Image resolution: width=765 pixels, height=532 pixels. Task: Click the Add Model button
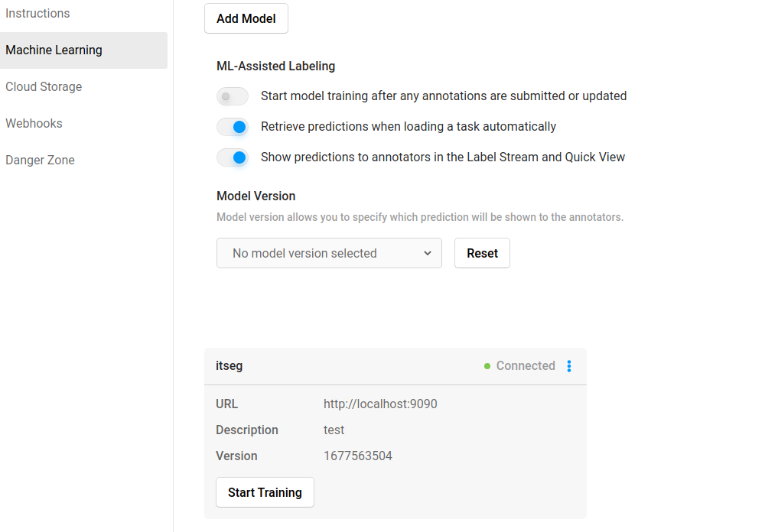[246, 18]
